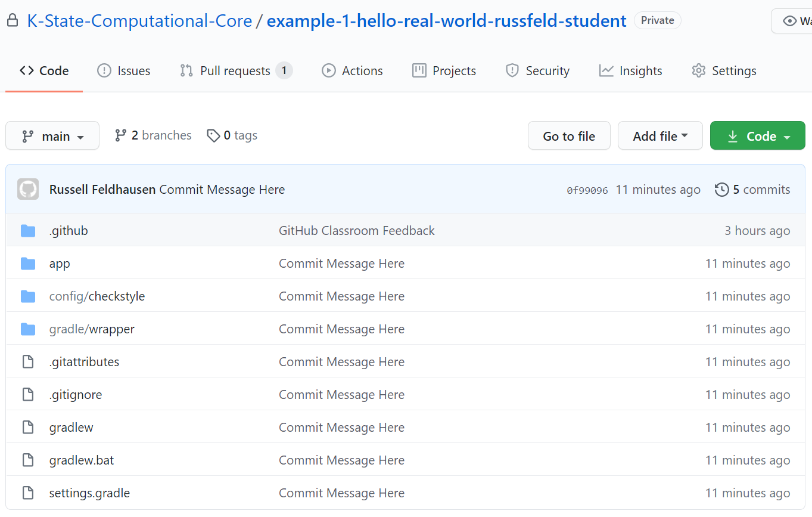Click the GitHub Classroom Feedback commit message
Image resolution: width=812 pixels, height=517 pixels.
click(357, 231)
